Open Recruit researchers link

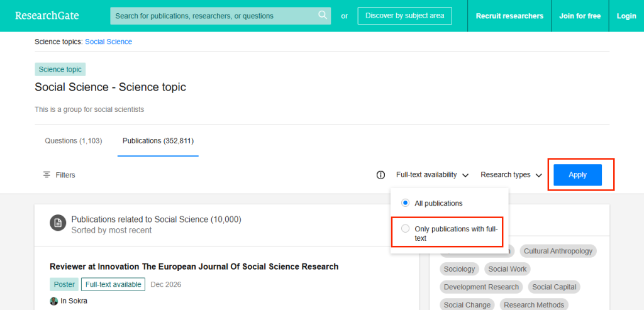tap(509, 16)
